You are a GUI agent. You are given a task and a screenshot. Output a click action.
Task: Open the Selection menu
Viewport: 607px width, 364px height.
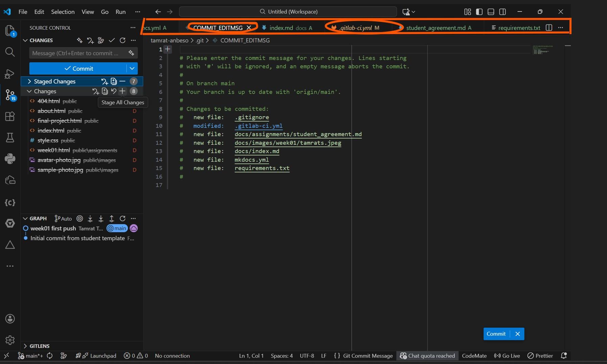[x=63, y=12]
